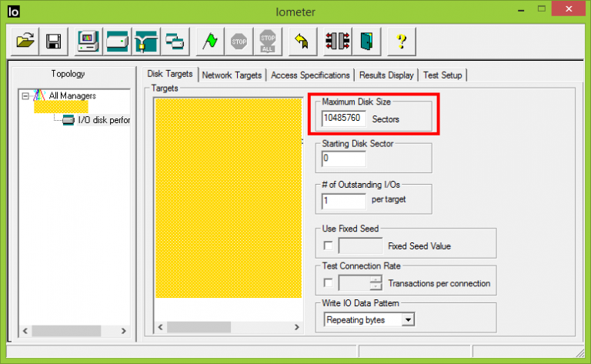Click the Start Network Worker icon
591x364 pixels.
[x=145, y=42]
